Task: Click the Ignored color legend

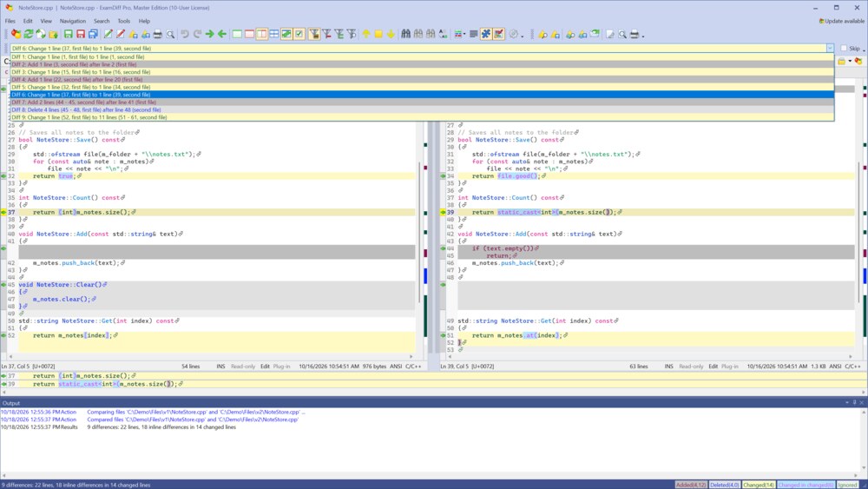Action: click(x=847, y=485)
